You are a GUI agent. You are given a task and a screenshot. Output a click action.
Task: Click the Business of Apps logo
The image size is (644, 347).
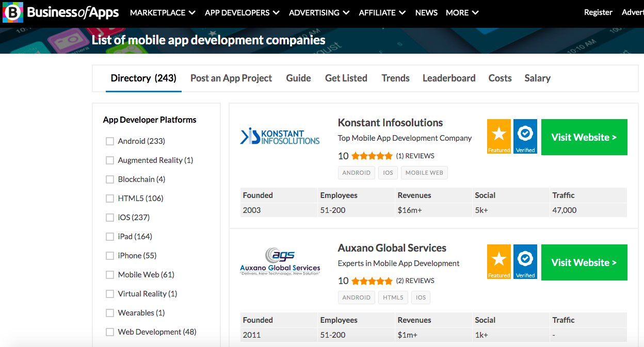[x=61, y=12]
